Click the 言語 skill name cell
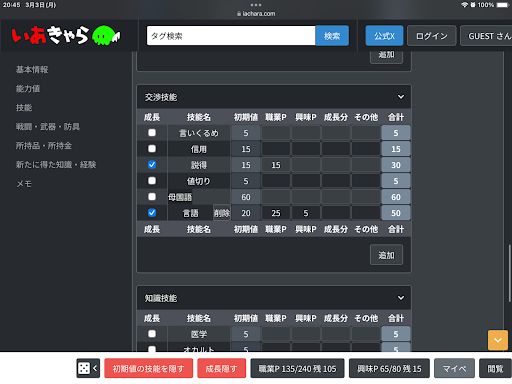The width and height of the screenshot is (512, 384). [190, 213]
